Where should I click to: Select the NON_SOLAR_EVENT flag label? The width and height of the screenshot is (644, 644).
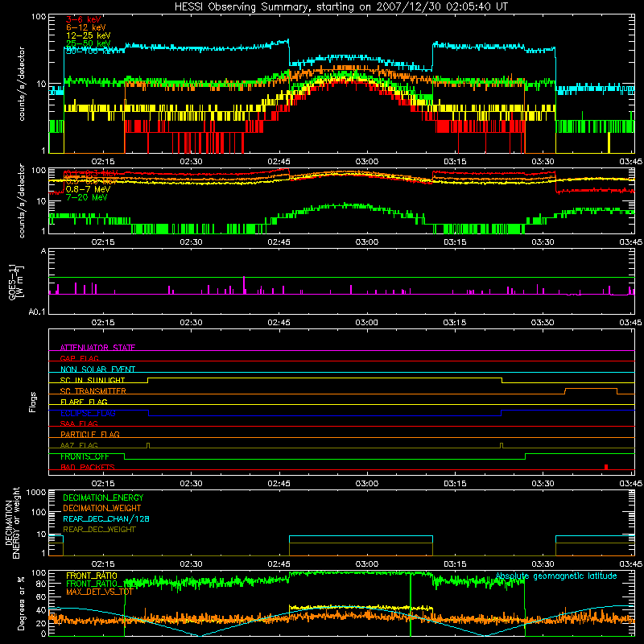pyautogui.click(x=97, y=369)
